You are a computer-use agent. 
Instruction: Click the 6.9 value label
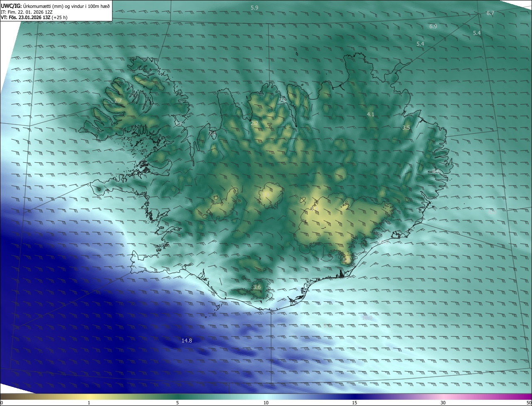click(433, 27)
